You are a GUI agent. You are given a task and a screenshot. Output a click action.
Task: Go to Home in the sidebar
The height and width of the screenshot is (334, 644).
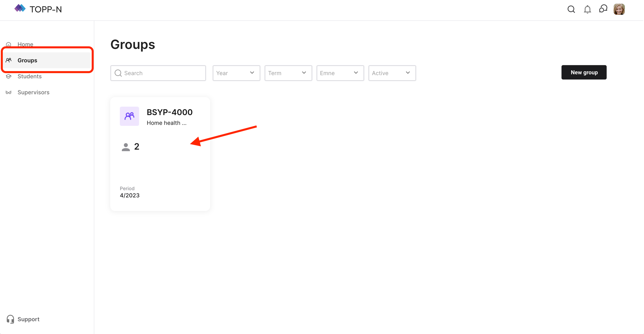25,44
